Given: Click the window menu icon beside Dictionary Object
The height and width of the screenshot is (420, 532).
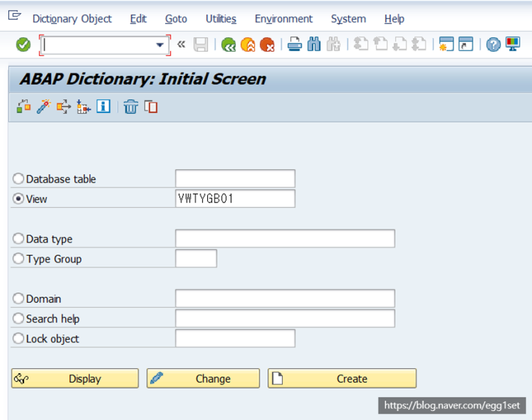Looking at the screenshot, I should click(14, 15).
